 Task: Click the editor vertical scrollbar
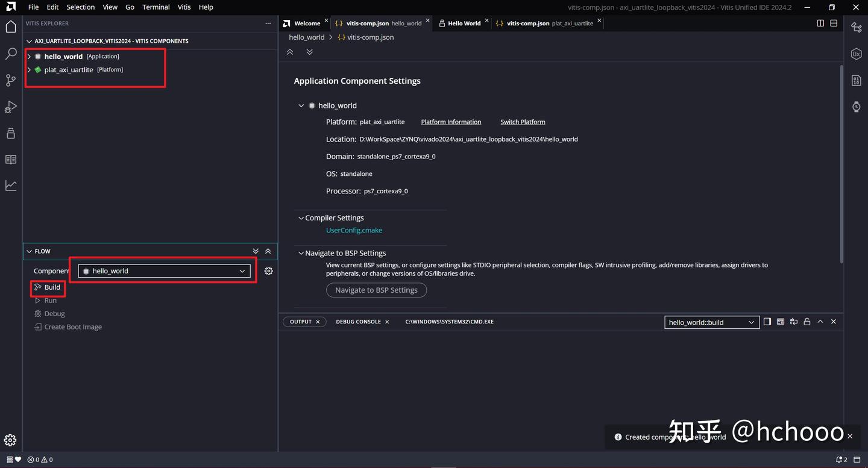click(841, 164)
